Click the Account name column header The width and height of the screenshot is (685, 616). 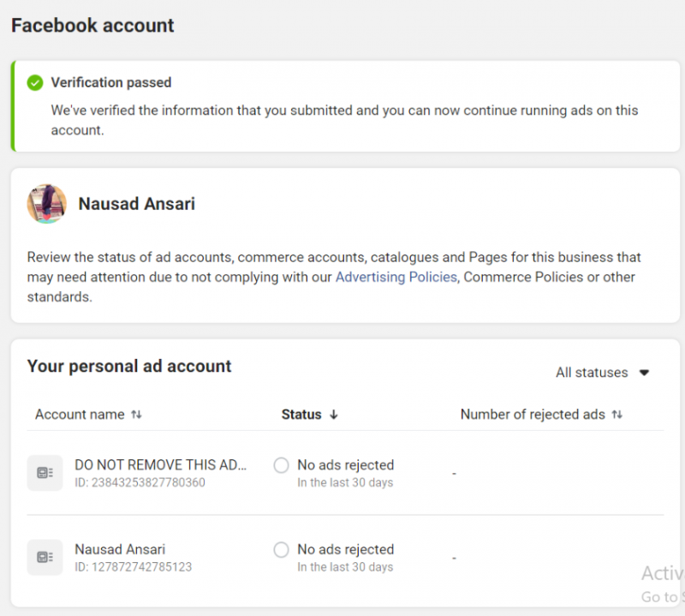[80, 415]
